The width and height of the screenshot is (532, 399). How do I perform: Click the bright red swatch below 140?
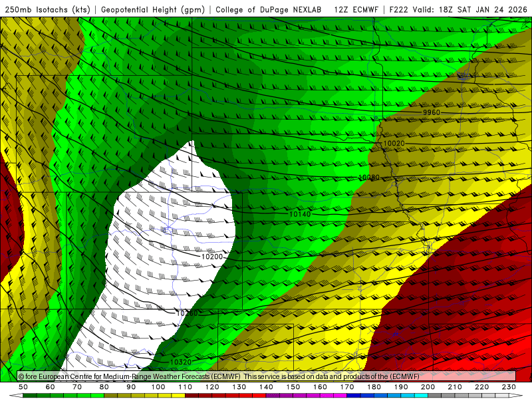pos(259,396)
